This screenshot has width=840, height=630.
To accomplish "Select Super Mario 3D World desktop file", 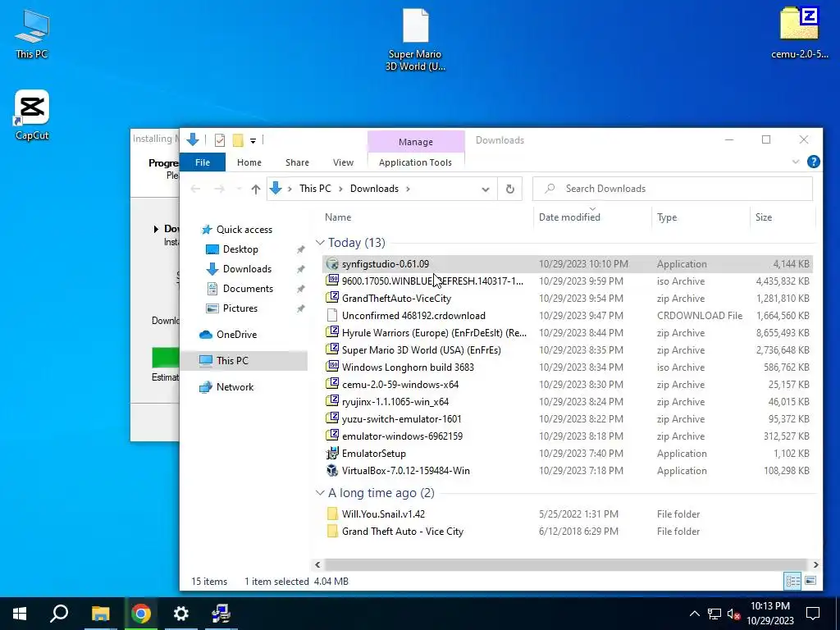I will click(415, 39).
